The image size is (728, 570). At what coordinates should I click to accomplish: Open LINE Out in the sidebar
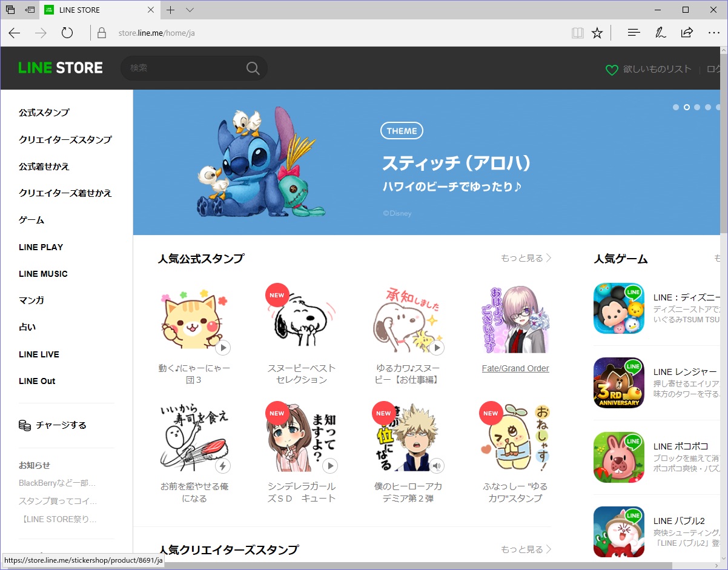click(37, 381)
